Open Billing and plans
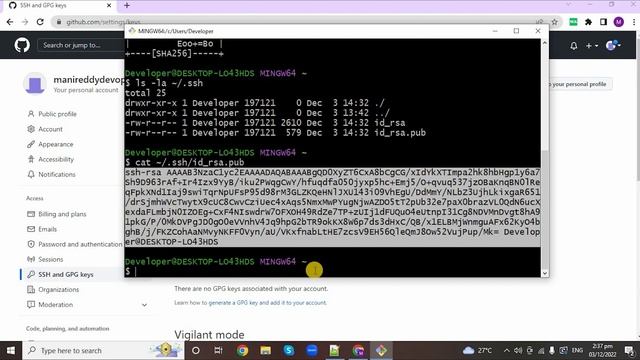The height and width of the screenshot is (360, 640). pos(62,214)
